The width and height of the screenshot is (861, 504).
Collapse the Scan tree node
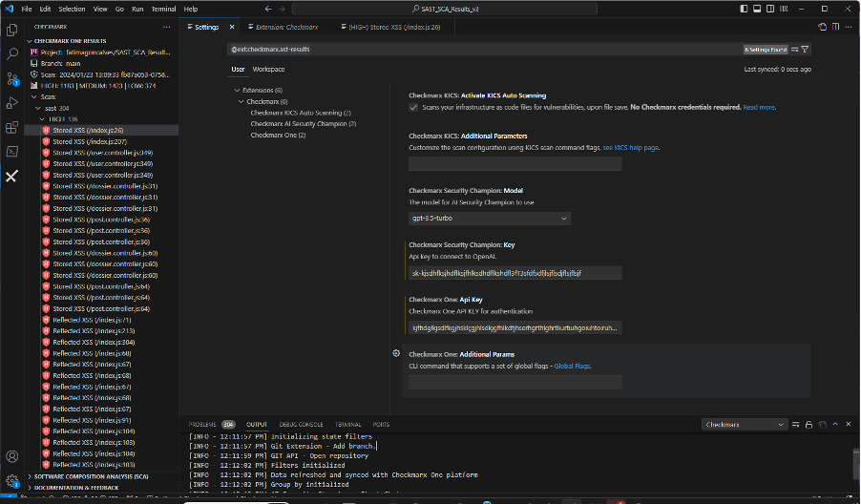coord(34,96)
